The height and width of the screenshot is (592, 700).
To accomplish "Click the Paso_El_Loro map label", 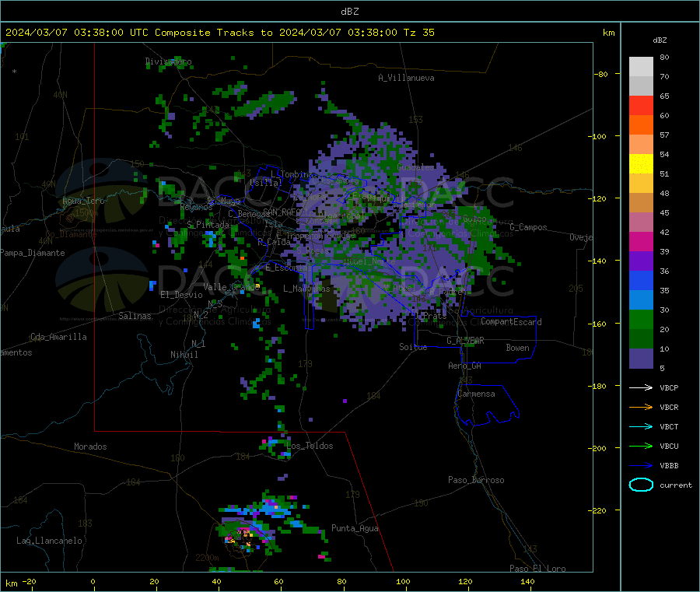I will tap(538, 569).
